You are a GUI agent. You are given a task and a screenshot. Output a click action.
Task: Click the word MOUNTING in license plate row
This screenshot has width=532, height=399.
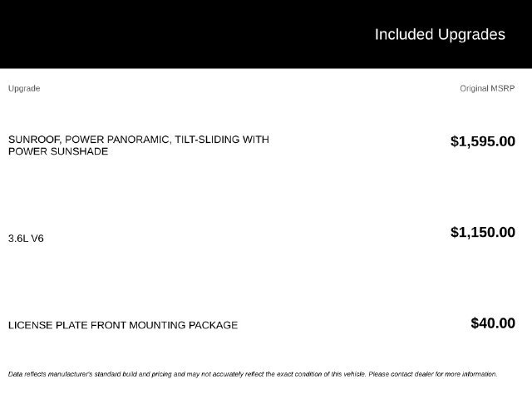tap(157, 325)
